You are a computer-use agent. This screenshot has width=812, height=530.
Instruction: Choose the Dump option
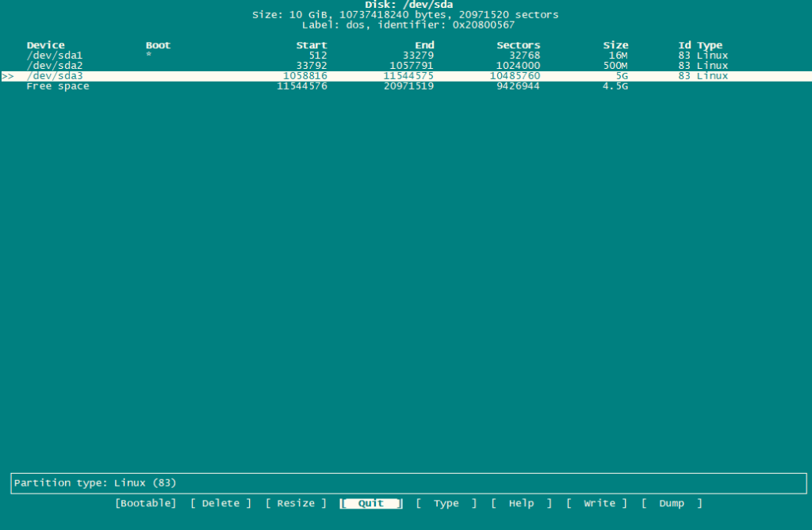click(x=672, y=503)
